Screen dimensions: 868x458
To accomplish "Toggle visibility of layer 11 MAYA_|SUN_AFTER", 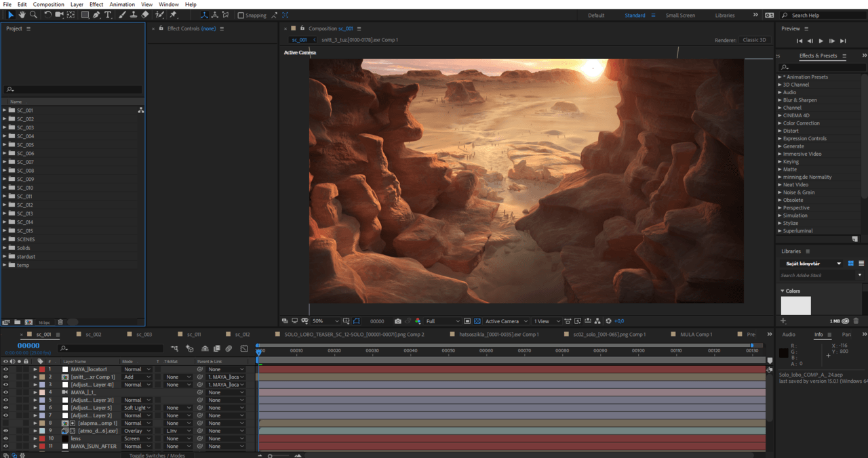I will (x=6, y=446).
